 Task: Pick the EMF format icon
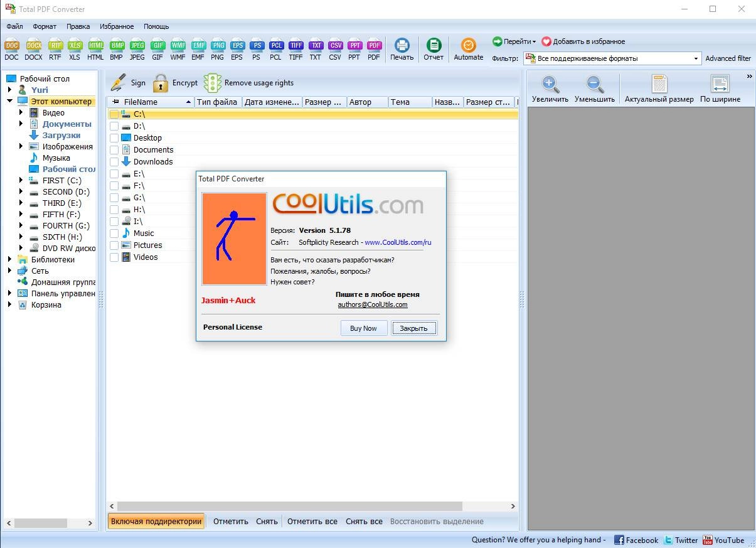pyautogui.click(x=198, y=50)
